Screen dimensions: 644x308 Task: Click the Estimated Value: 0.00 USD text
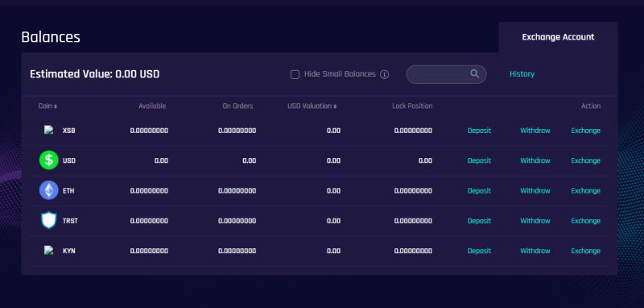pyautogui.click(x=94, y=74)
